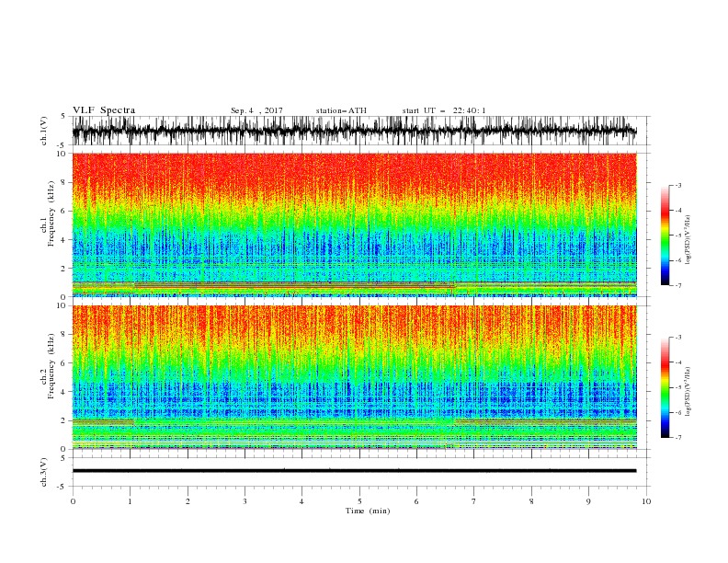The image size is (728, 563).
Task: Click the ch.2 colorbar "log(PSD)(V²/Hz)" label
Action: click(x=688, y=392)
